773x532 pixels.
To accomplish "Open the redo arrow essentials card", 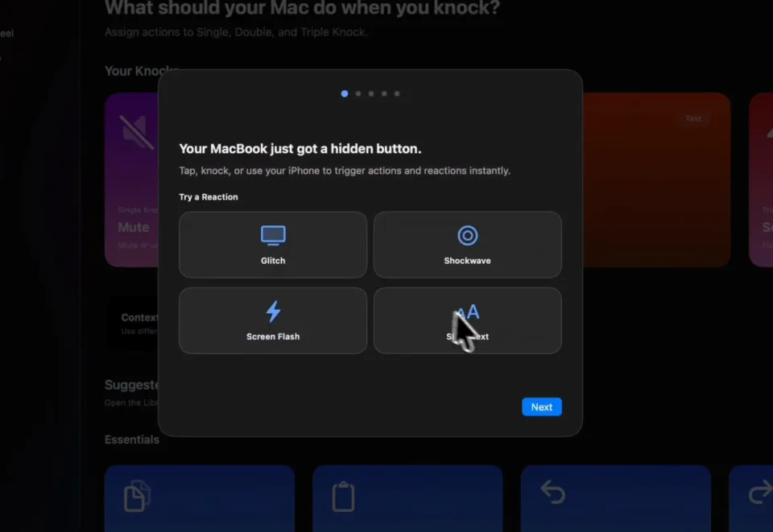I will [x=750, y=498].
